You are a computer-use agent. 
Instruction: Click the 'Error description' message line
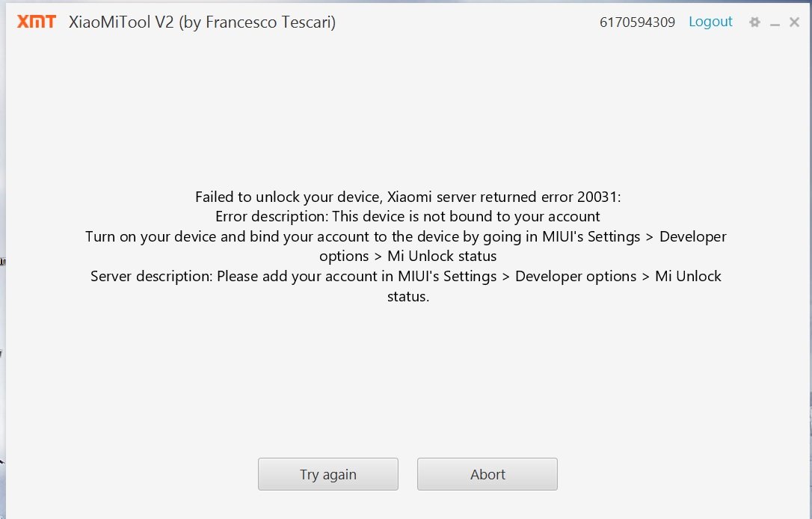(x=408, y=217)
